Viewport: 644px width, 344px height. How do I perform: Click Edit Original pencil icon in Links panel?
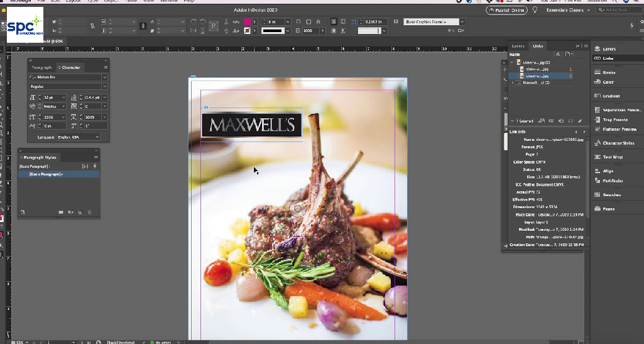pyautogui.click(x=580, y=121)
